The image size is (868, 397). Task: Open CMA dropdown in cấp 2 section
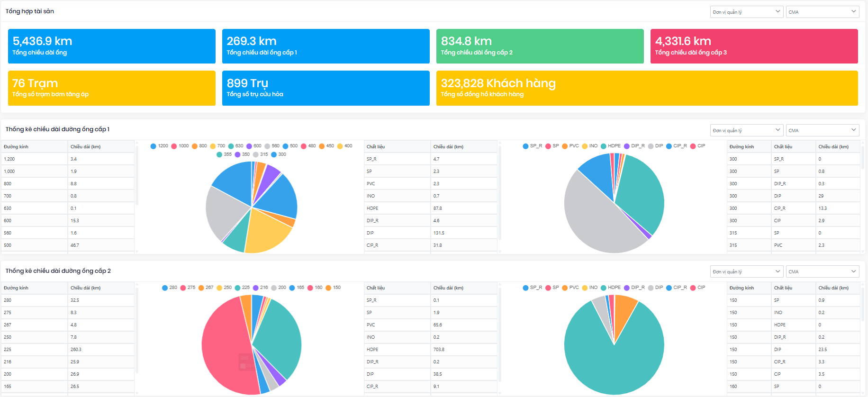click(822, 271)
